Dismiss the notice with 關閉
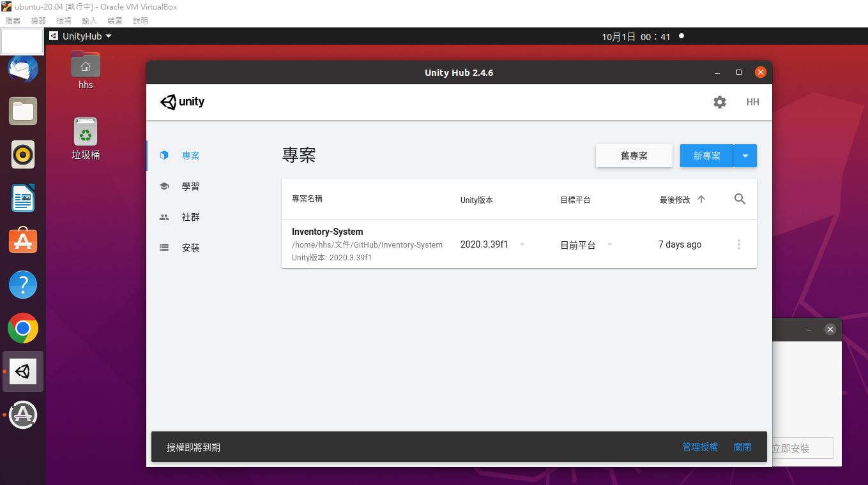Viewport: 868px width, 485px height. pos(743,447)
